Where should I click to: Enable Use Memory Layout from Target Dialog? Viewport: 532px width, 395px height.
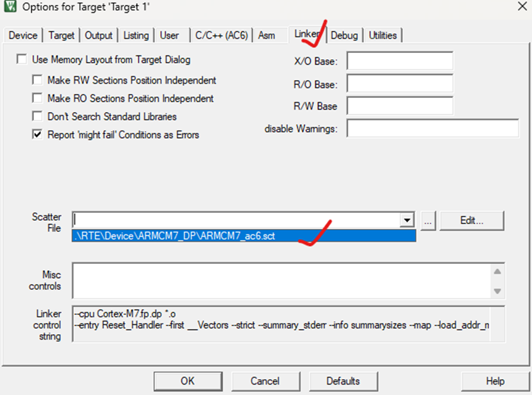pyautogui.click(x=22, y=60)
